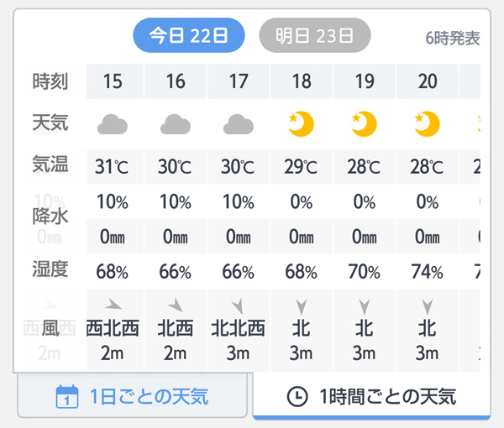Click the wind arrow for 16時 北西
The height and width of the screenshot is (428, 504).
click(x=176, y=305)
